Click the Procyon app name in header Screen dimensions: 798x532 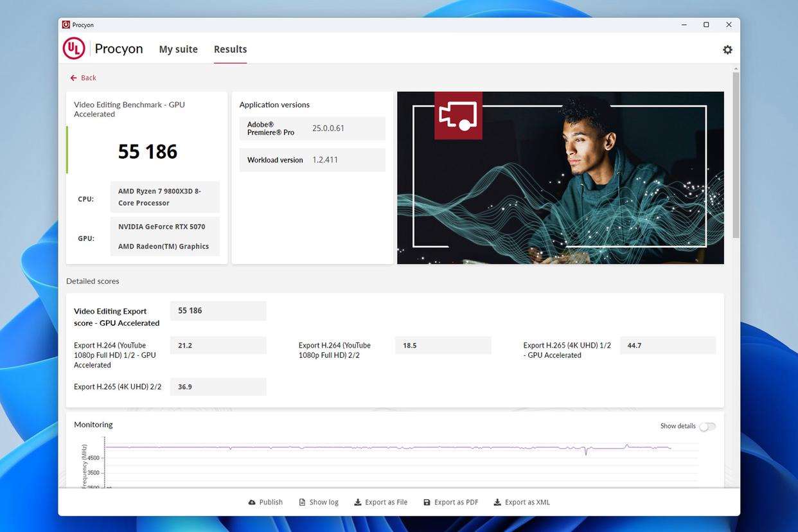119,49
